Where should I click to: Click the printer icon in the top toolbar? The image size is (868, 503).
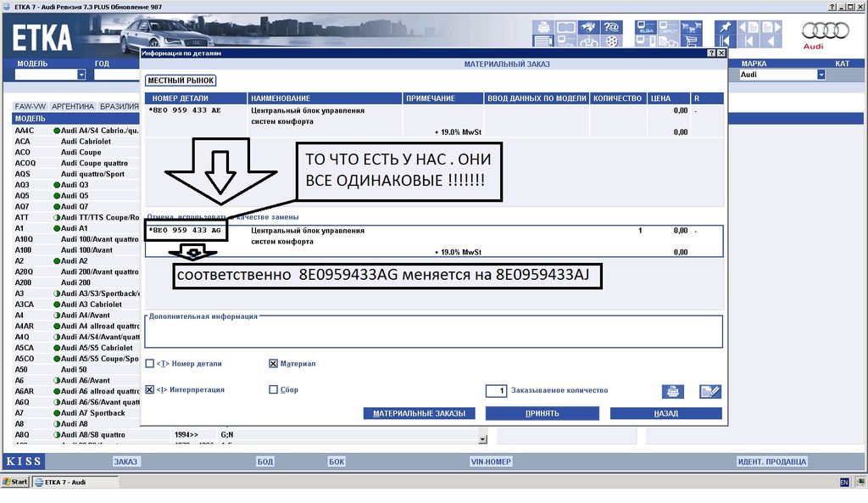pos(543,27)
